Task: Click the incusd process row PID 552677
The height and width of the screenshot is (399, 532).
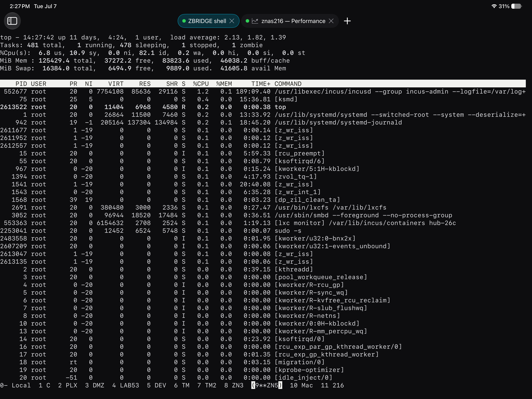Action: pos(263,91)
